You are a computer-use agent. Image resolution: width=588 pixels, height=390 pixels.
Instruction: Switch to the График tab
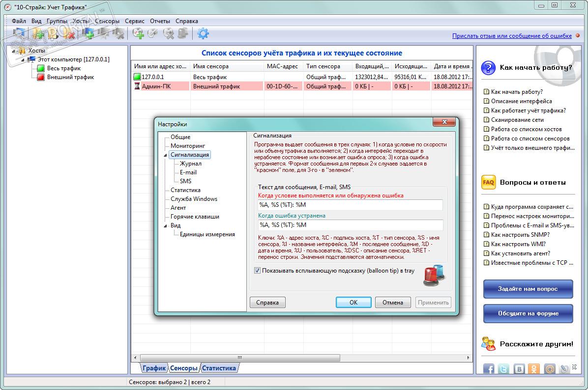point(154,368)
